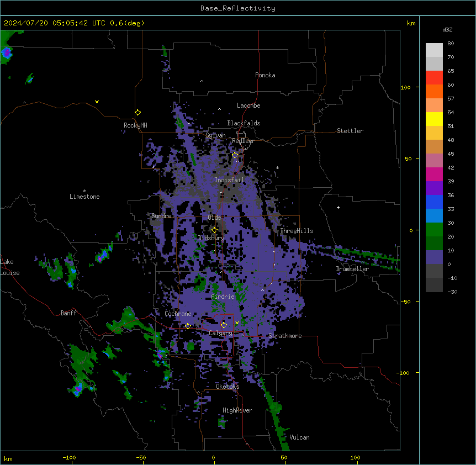This screenshot has height=465, width=476.
Task: Click the yellow V marker northwest of RockyMH
Action: point(97,102)
